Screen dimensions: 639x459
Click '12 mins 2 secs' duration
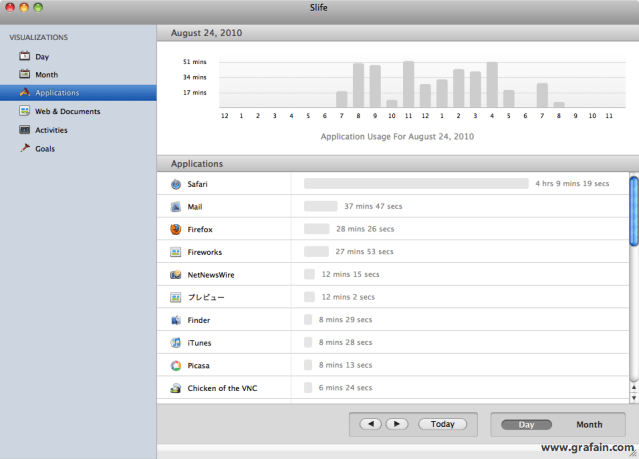(348, 297)
